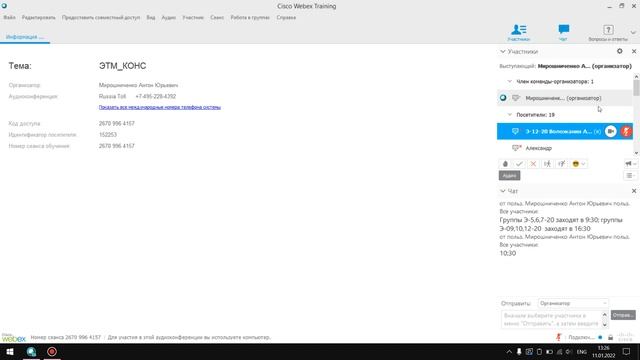Screen dimensions: 640x360
Task: Switch to the Информация tab
Action: click(x=25, y=37)
